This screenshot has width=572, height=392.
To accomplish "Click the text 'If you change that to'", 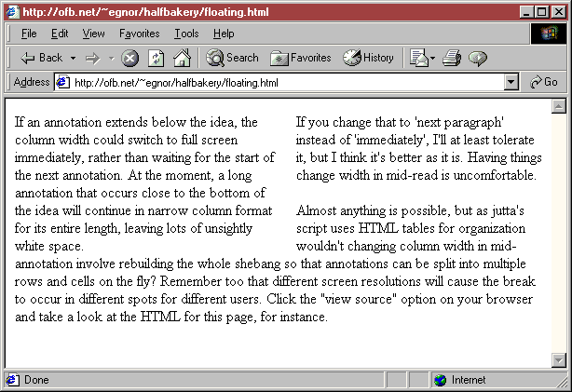I will pyautogui.click(x=353, y=122).
